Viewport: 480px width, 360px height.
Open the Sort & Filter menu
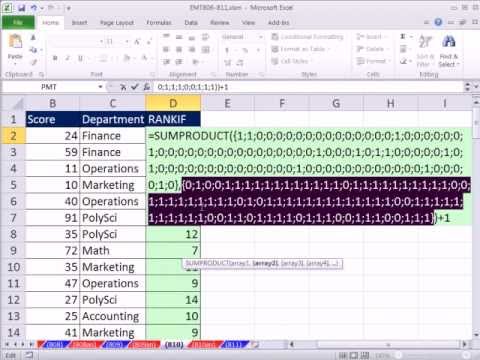tap(425, 51)
